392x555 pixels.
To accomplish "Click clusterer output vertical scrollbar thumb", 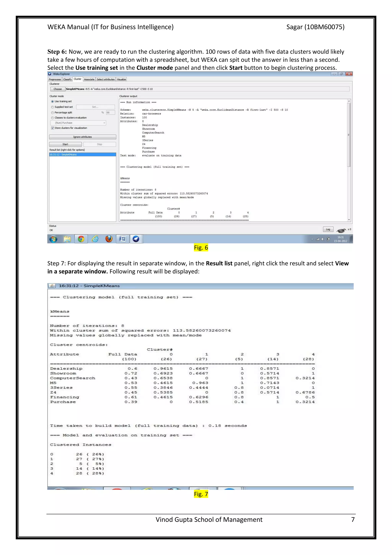I will click(349, 135).
